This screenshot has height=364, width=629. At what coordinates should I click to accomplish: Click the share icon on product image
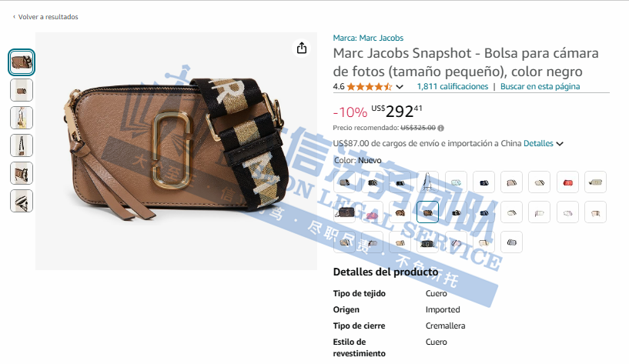click(x=302, y=48)
